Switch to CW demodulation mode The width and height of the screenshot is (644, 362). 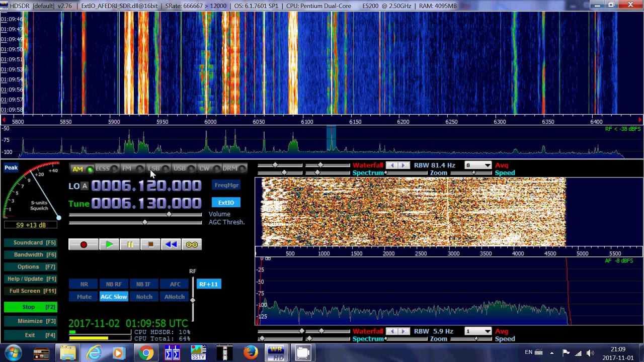(x=209, y=169)
